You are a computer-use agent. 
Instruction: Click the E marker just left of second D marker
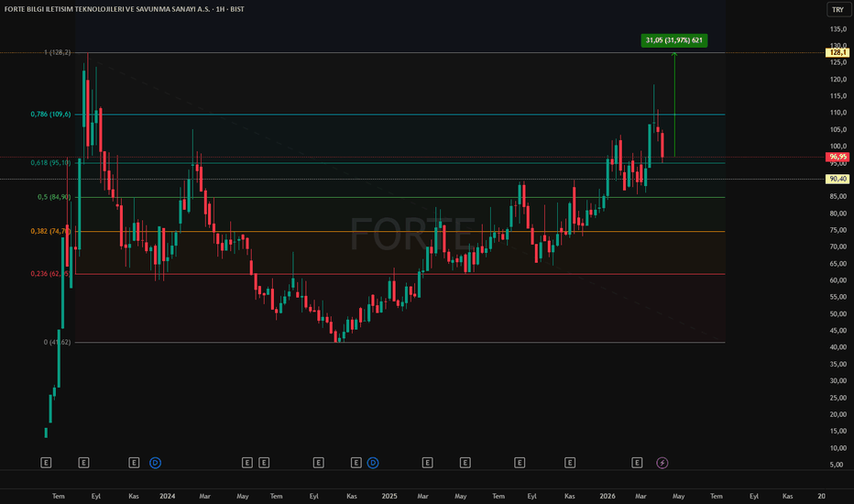(356, 463)
